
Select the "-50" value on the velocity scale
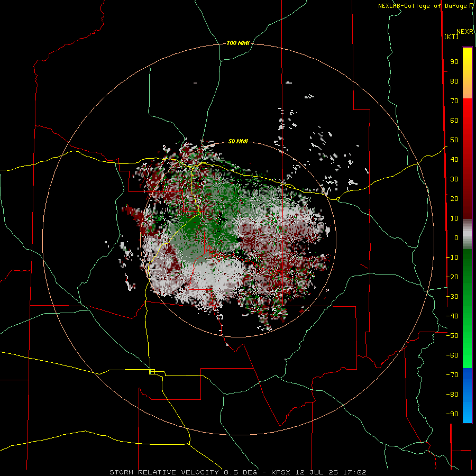click(x=452, y=336)
